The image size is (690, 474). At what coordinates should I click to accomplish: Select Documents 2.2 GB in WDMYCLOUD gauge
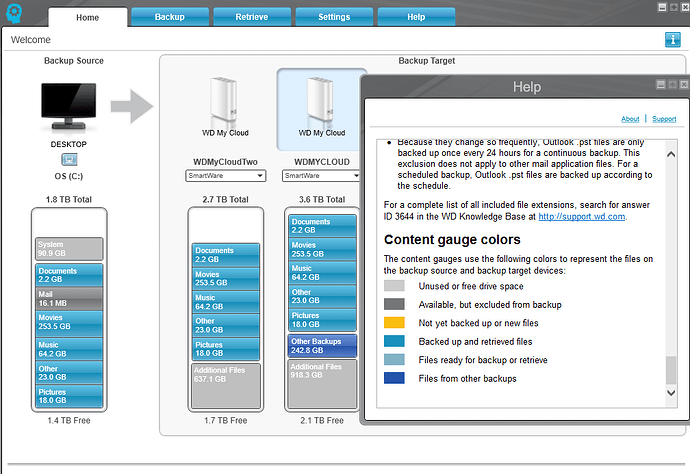(x=323, y=226)
